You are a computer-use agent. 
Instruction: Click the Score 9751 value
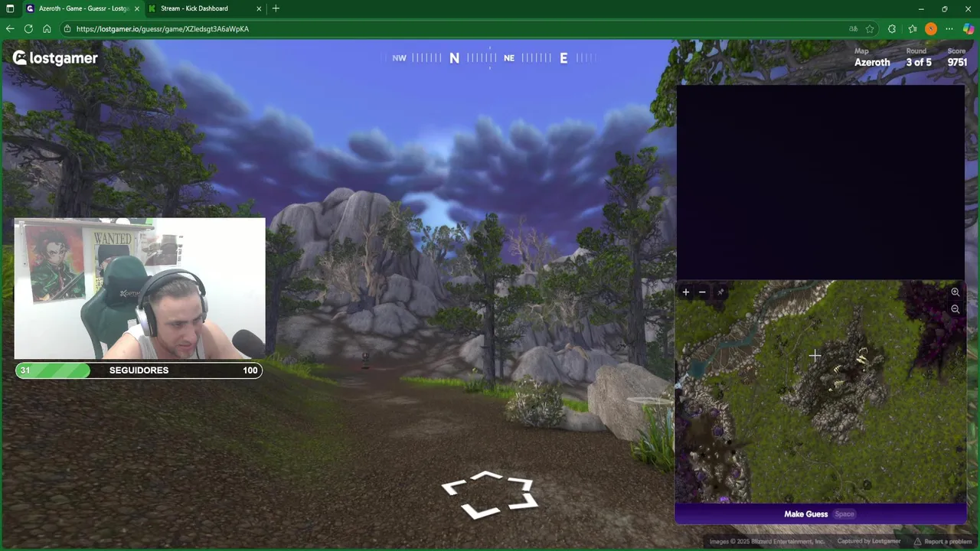coord(957,63)
